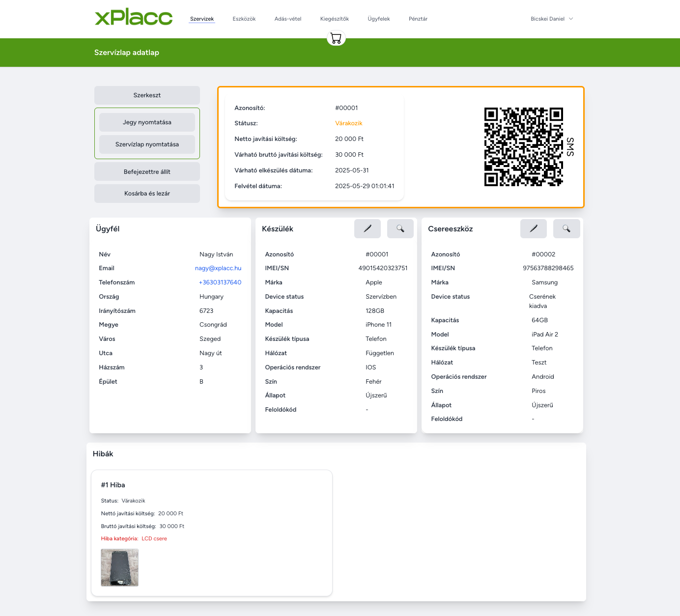Image resolution: width=680 pixels, height=616 pixels.
Task: Click the xPlacc logo
Action: pos(134,17)
